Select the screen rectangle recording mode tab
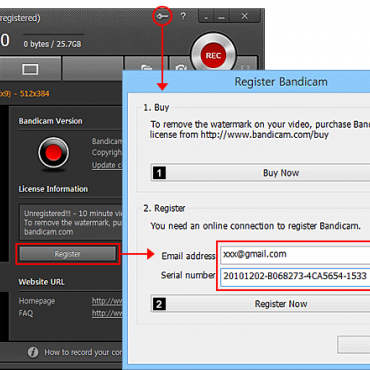Image resolution: width=370 pixels, height=370 pixels. tap(30, 69)
